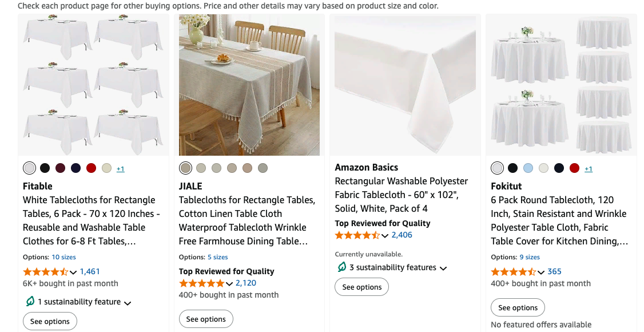Expand Amazon Basics' 3 sustainability features dropdown
Viewport: 644px width, 332px height.
point(443,268)
